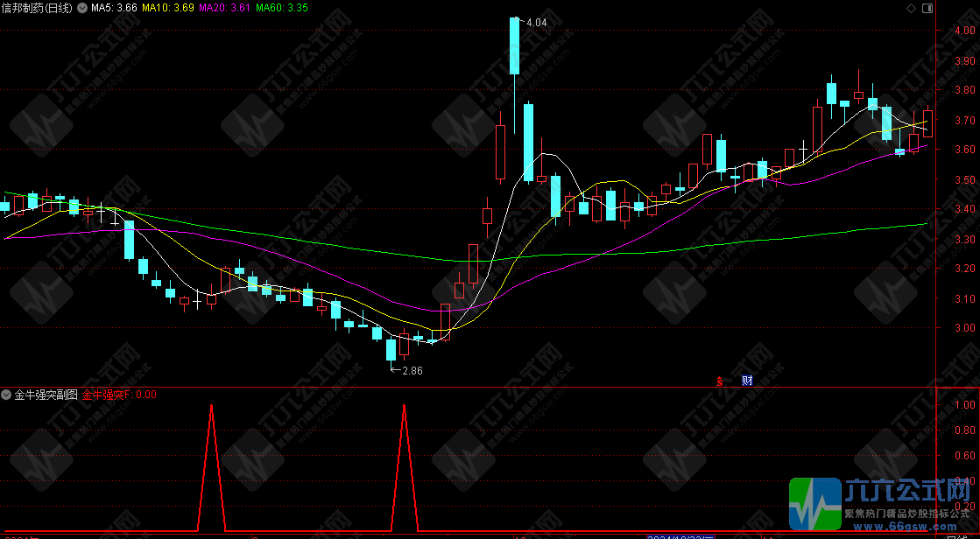Click the 金牛强突副图 sub-chart title
This screenshot has height=539, width=980.
46,395
